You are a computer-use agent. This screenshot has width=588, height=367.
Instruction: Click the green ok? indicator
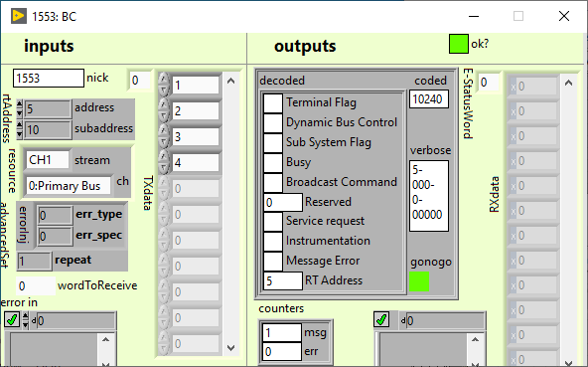(x=458, y=44)
